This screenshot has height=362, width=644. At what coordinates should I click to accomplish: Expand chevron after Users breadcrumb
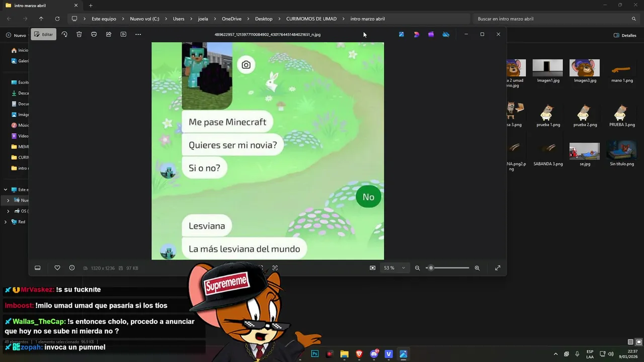(191, 19)
